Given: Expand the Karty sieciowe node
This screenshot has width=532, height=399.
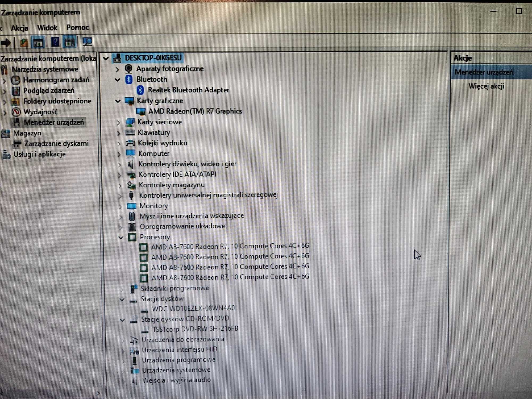Looking at the screenshot, I should (118, 123).
